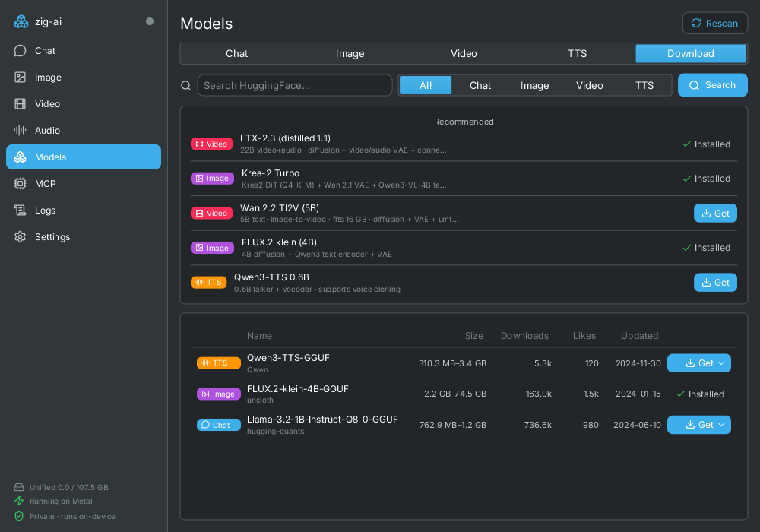This screenshot has height=532, width=760.
Task: Expand Get dropdown arrow for Qwen3-TTS-GGUF
Action: coord(721,363)
